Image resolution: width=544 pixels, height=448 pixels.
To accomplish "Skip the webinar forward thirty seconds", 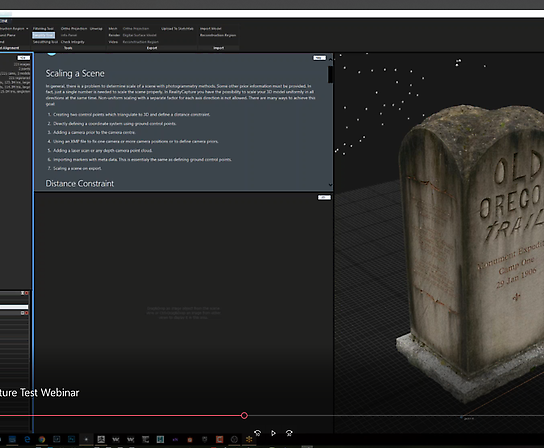I will coord(289,433).
